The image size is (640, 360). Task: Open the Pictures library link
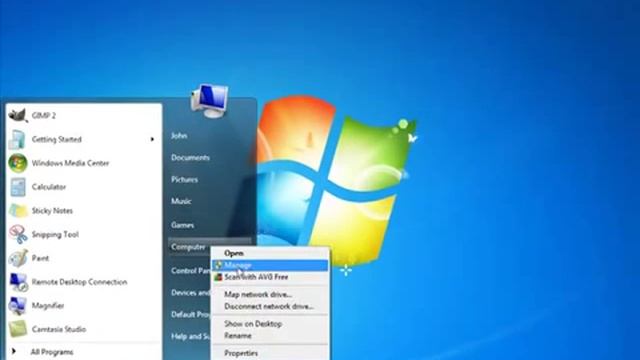click(x=184, y=180)
